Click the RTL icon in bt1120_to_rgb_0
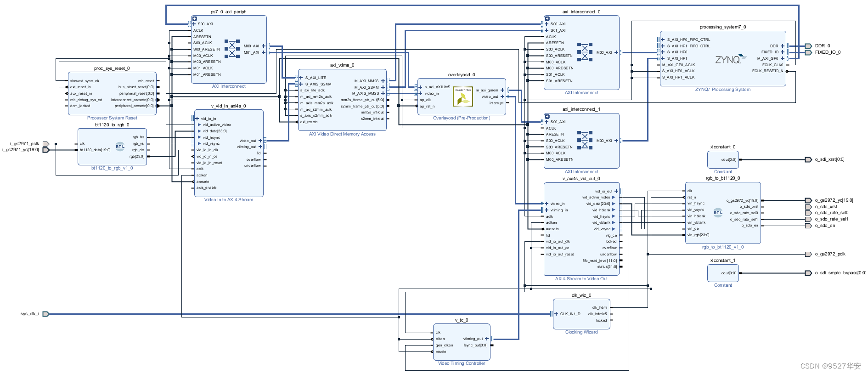The height and width of the screenshot is (374, 868). [120, 147]
